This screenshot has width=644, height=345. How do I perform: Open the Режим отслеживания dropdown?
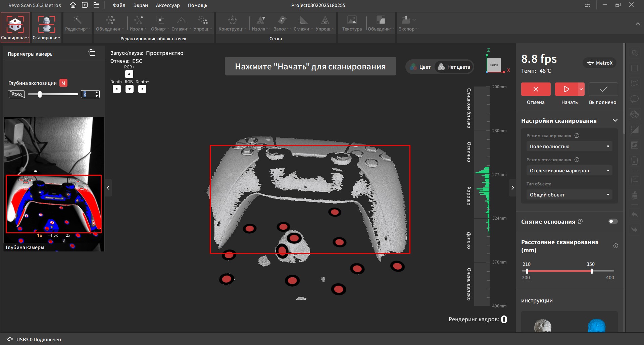tap(569, 171)
